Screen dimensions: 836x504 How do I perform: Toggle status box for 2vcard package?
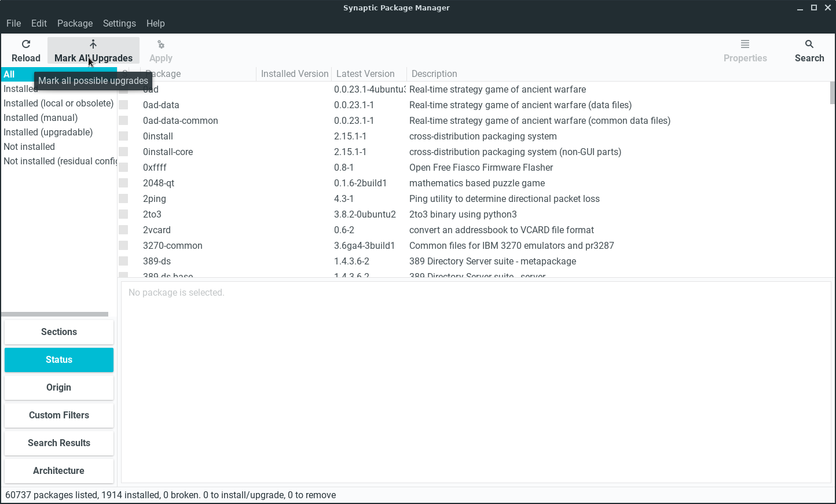tap(123, 230)
